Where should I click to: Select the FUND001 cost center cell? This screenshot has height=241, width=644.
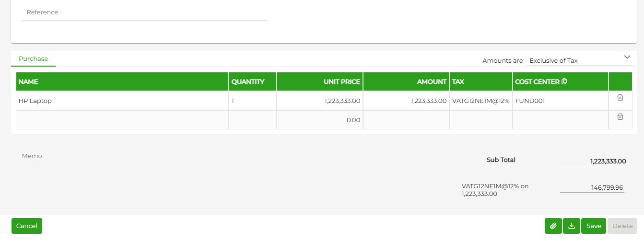click(561, 101)
